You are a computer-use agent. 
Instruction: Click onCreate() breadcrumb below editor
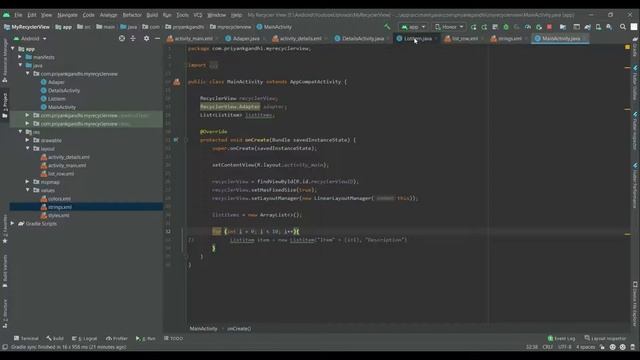pos(239,329)
